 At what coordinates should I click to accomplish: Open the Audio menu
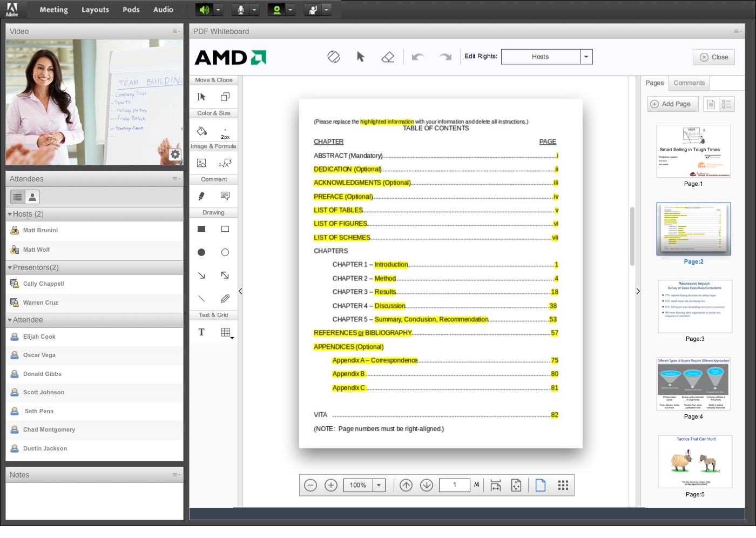pos(163,10)
